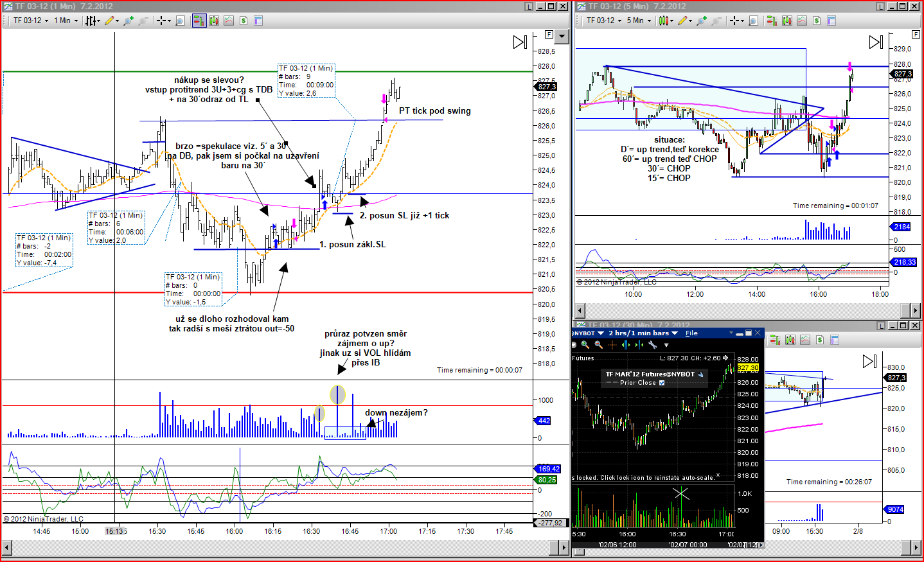Viewport: 924px width, 562px height.
Task: Click scroll left arrow of 5 Min chart scrollbar
Action: [580, 311]
